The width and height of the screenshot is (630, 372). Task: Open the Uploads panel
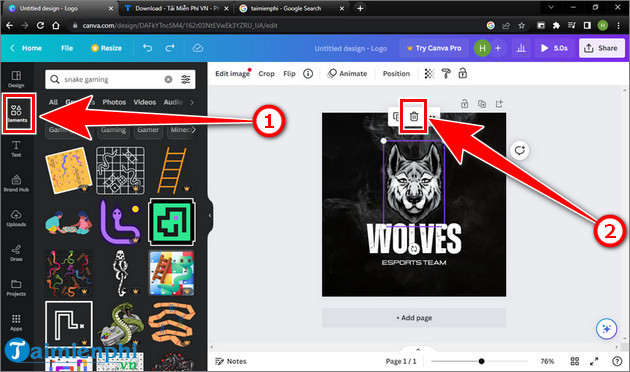click(16, 218)
